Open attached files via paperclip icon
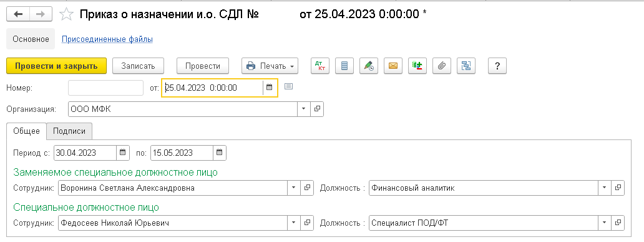Viewport: 644px width, 242px height. (x=442, y=66)
